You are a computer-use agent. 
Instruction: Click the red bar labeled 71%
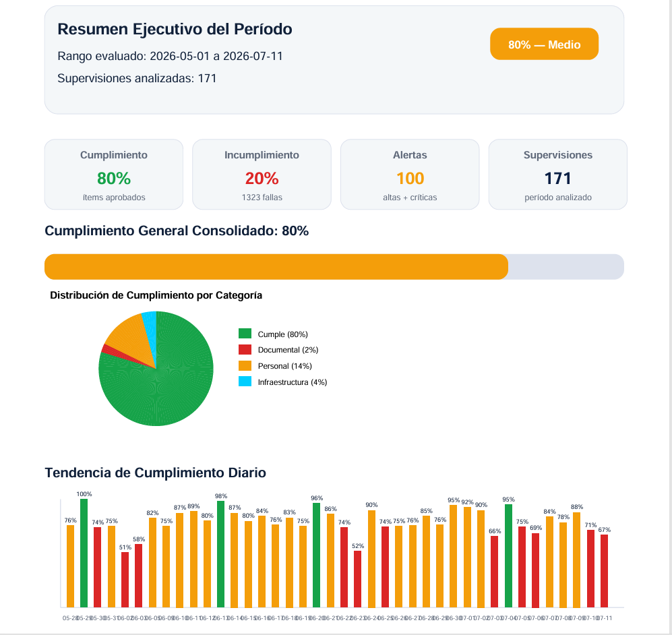tap(590, 568)
